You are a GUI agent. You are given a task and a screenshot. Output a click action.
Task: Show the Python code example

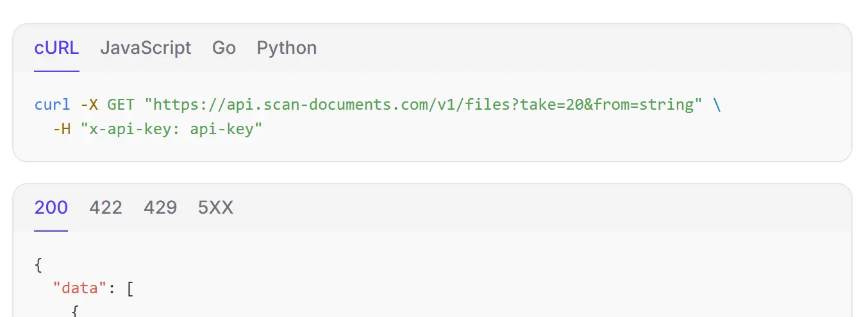[x=287, y=48]
